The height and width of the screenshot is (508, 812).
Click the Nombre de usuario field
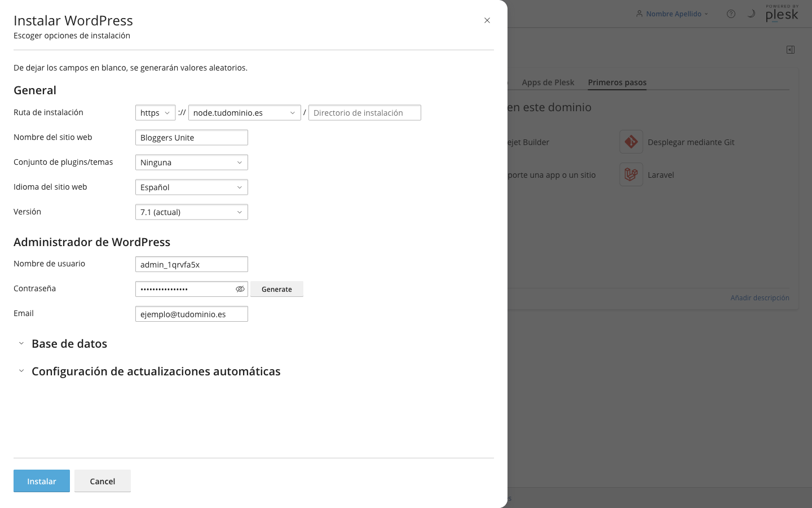click(x=192, y=264)
